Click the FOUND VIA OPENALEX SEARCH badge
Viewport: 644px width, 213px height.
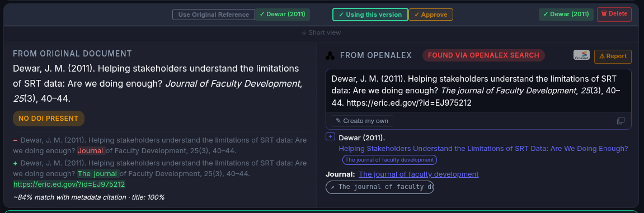[483, 55]
